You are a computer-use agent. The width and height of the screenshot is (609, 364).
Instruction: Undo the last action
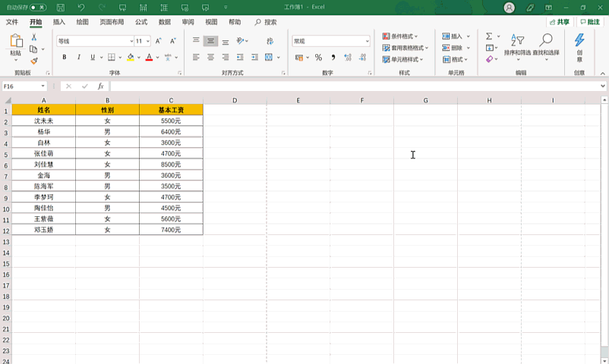[81, 8]
